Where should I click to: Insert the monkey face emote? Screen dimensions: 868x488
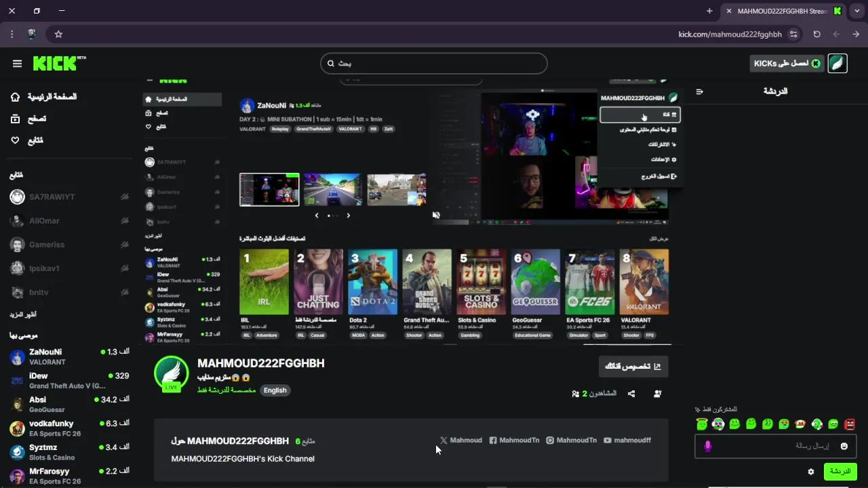pos(800,424)
